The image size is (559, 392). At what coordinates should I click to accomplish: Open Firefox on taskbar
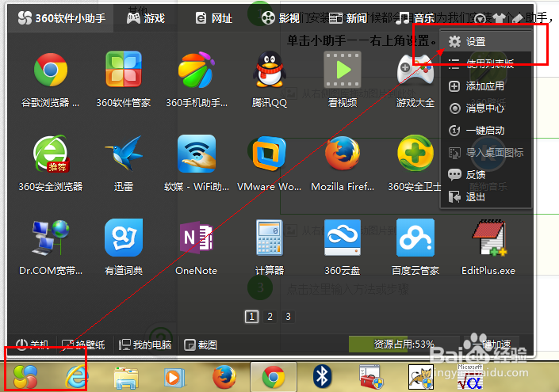pyautogui.click(x=224, y=377)
